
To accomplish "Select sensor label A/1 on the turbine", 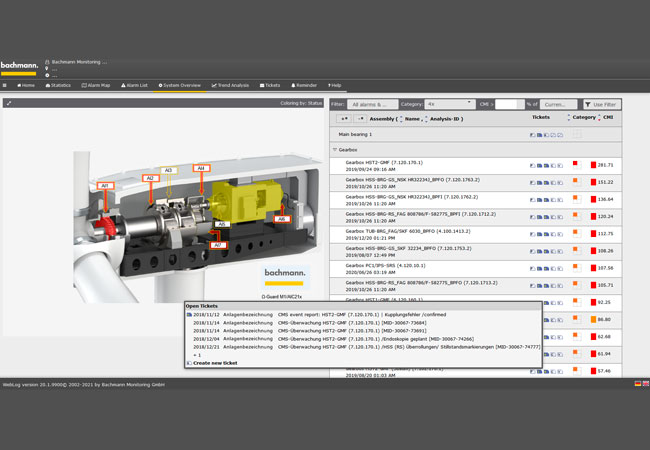I will tap(105, 186).
